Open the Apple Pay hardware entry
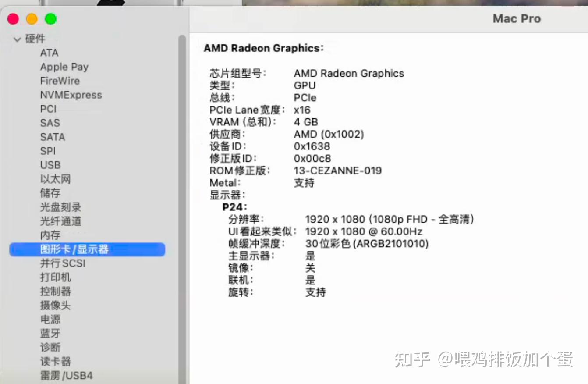 64,67
